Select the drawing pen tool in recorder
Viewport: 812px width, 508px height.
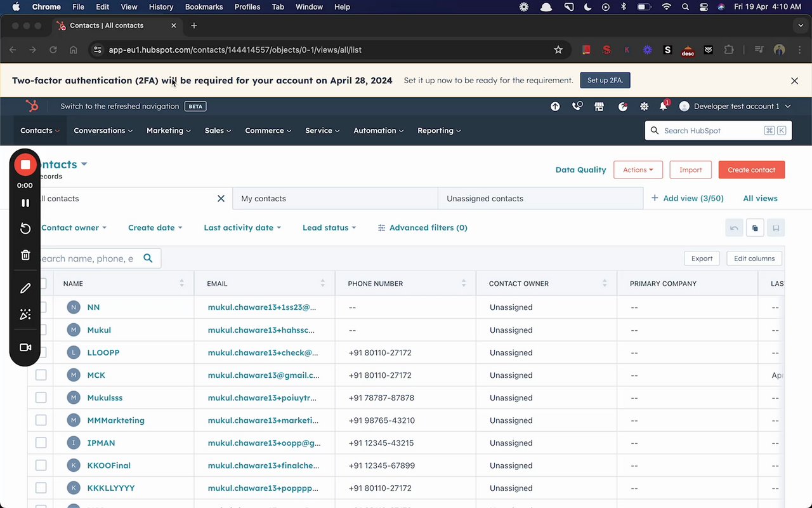coord(25,288)
